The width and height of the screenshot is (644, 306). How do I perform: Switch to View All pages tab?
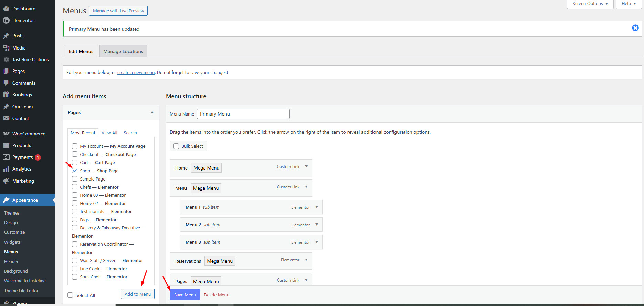click(109, 133)
